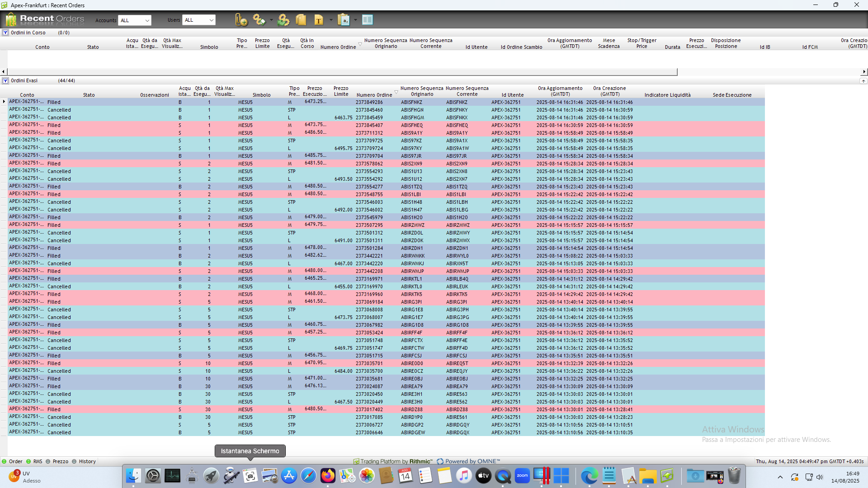Click the Stato column header in Ordini Evasi
The image size is (868, 488).
[x=89, y=95]
